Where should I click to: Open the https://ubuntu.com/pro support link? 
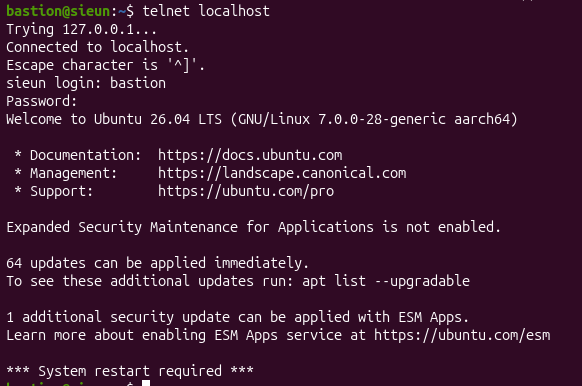click(x=246, y=191)
